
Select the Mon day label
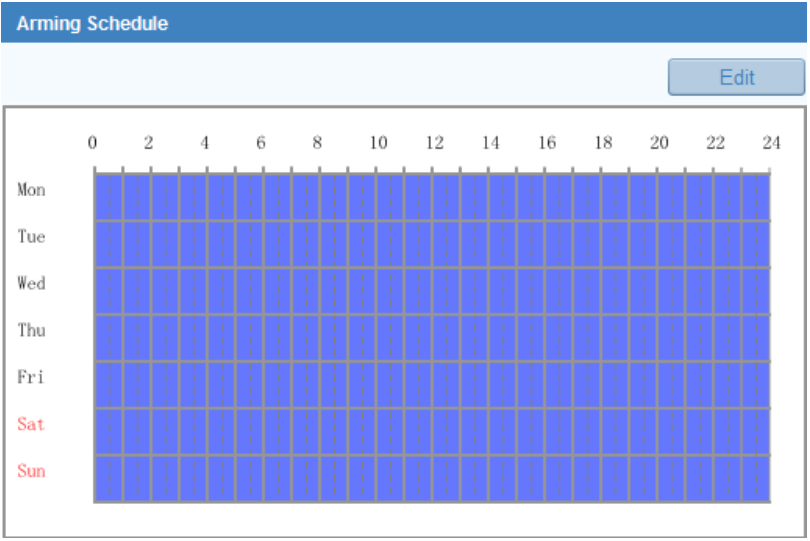(x=31, y=190)
